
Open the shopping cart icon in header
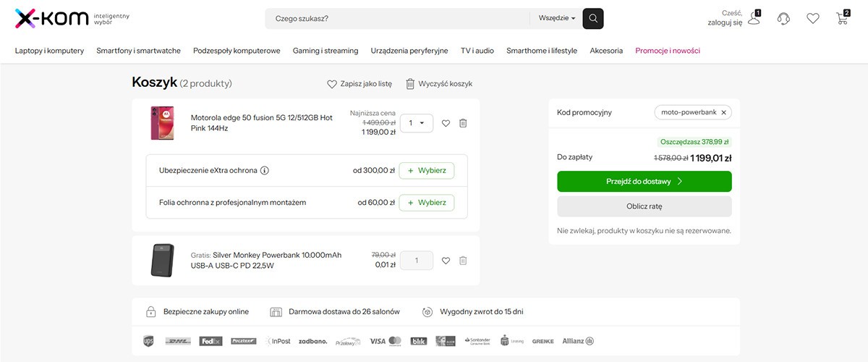[x=842, y=18]
